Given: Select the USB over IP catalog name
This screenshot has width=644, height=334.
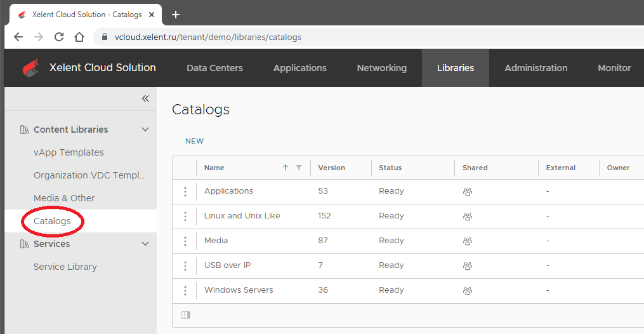Looking at the screenshot, I should click(228, 265).
